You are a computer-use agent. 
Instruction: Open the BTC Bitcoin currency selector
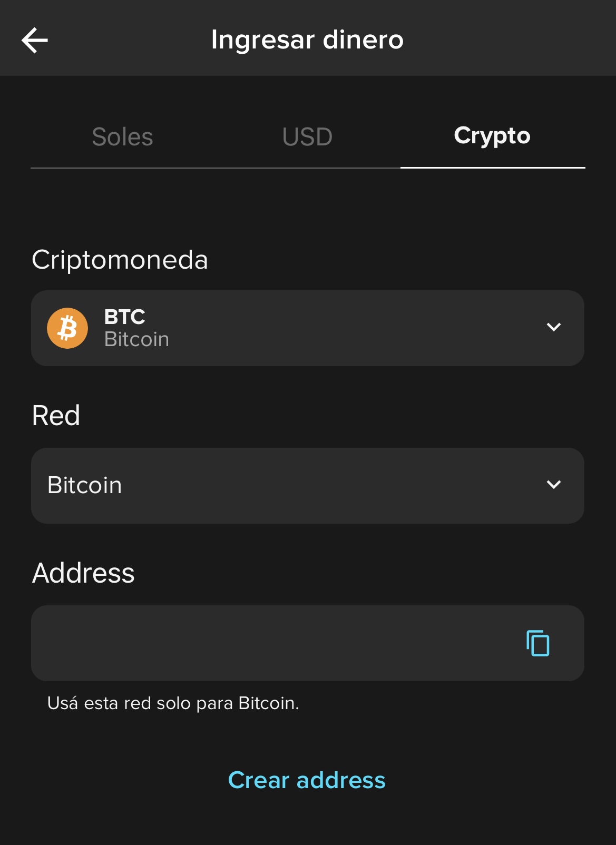pos(308,328)
